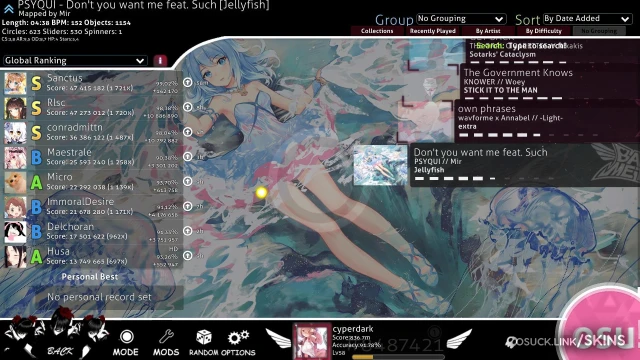Switch to By Artist tab
This screenshot has width=640, height=360.
pos(488,31)
